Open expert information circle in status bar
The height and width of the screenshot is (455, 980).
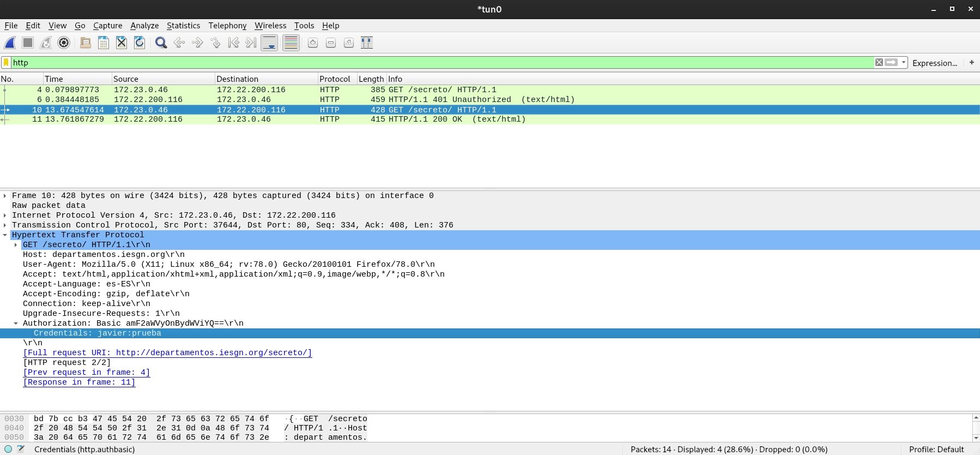tap(8, 449)
